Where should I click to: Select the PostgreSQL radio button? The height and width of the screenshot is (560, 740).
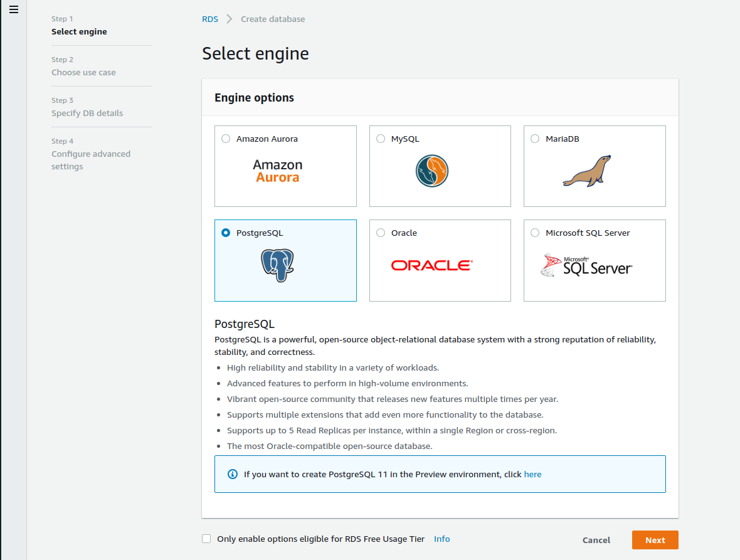click(226, 233)
